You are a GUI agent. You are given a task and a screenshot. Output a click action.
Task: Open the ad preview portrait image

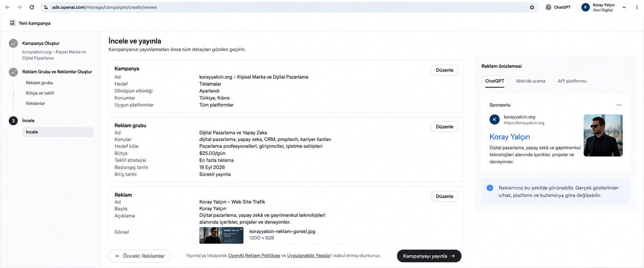(x=603, y=135)
